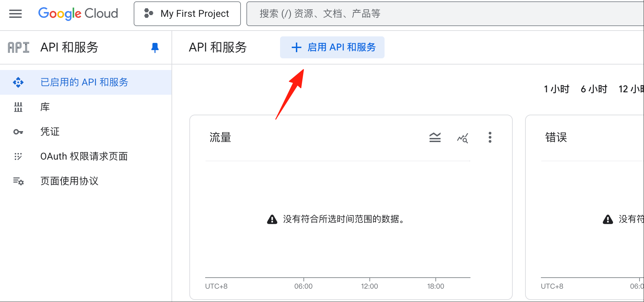Open the 库 sidebar item
644x302 pixels.
point(86,107)
